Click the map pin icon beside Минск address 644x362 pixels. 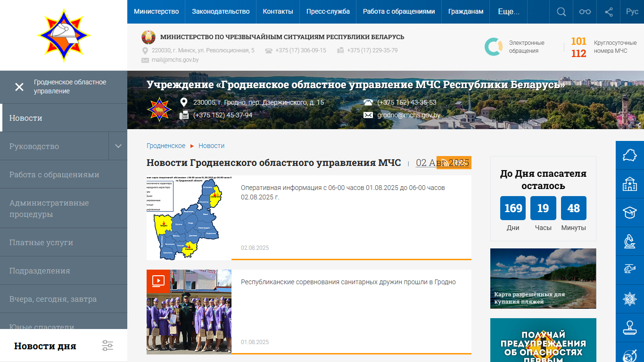point(145,50)
